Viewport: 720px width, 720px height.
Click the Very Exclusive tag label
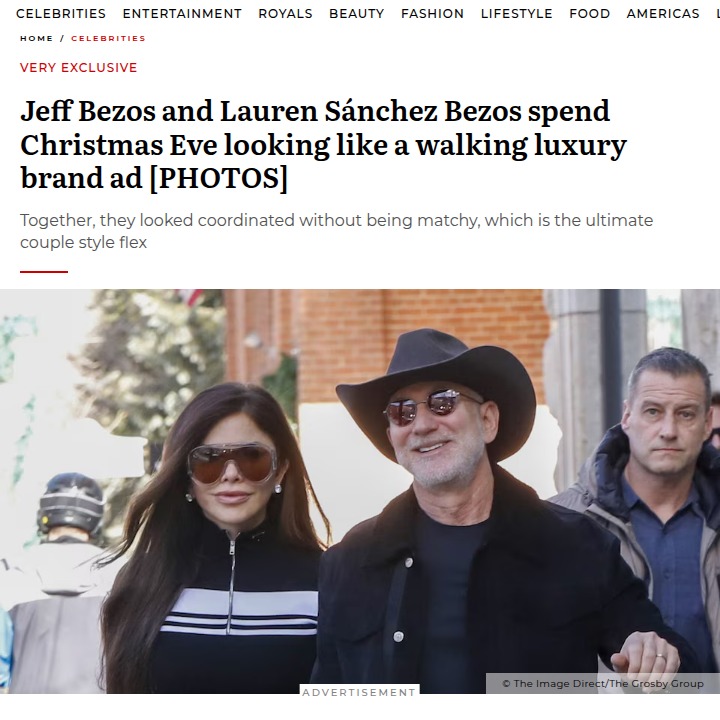click(79, 68)
